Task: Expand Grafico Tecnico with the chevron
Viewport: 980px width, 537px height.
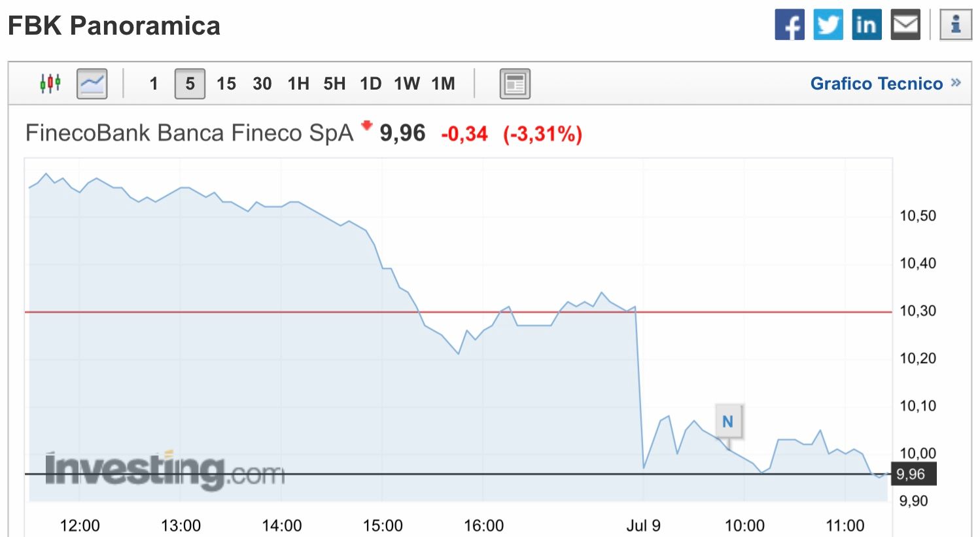Action: (956, 83)
